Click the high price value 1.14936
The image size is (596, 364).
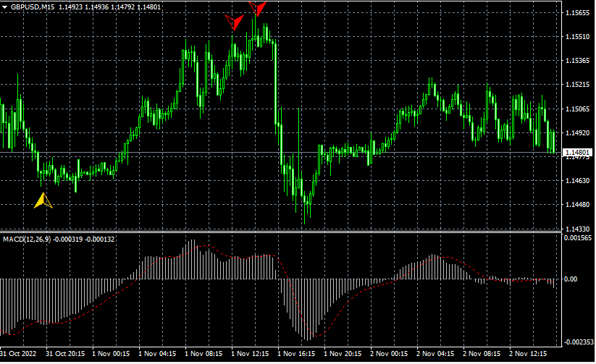(x=96, y=7)
